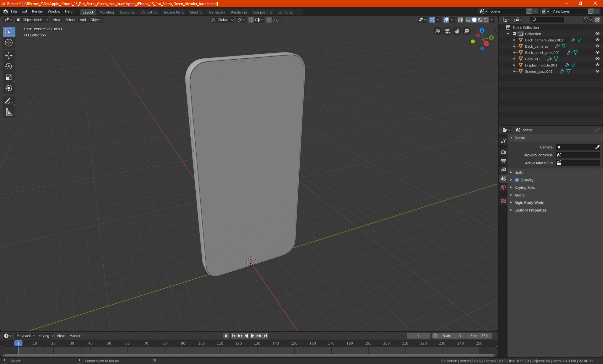This screenshot has width=603, height=364.
Task: Click the Rotate tool icon
Action: pyautogui.click(x=8, y=66)
